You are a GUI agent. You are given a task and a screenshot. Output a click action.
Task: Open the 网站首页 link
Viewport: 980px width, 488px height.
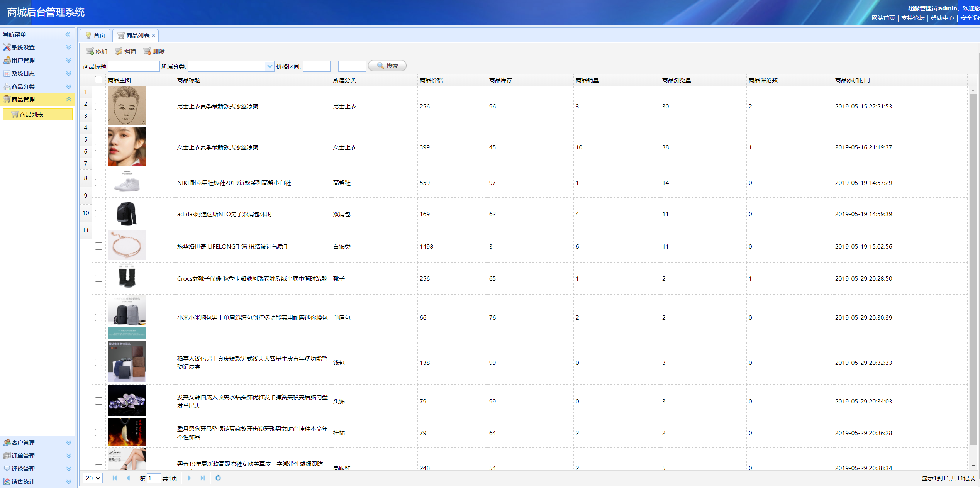883,18
